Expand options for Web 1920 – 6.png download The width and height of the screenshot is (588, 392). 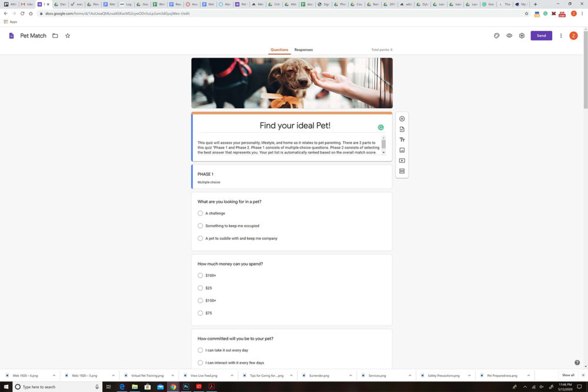click(54, 375)
